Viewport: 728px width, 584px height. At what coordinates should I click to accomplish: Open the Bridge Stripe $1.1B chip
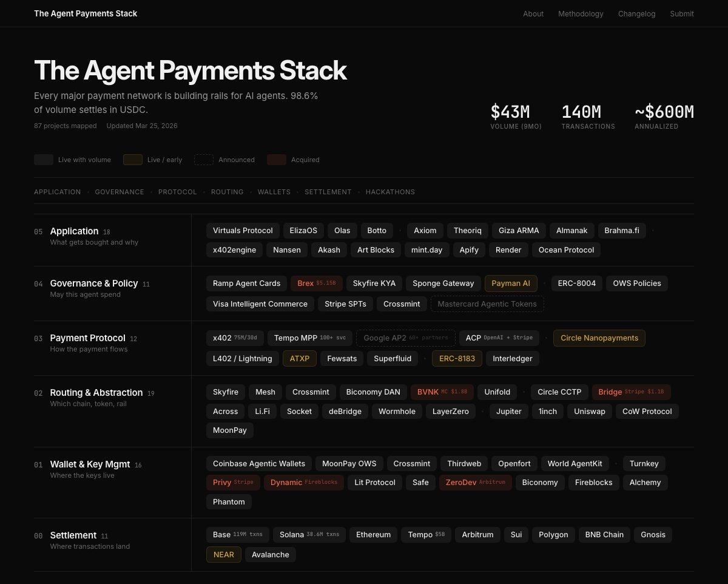[631, 392]
